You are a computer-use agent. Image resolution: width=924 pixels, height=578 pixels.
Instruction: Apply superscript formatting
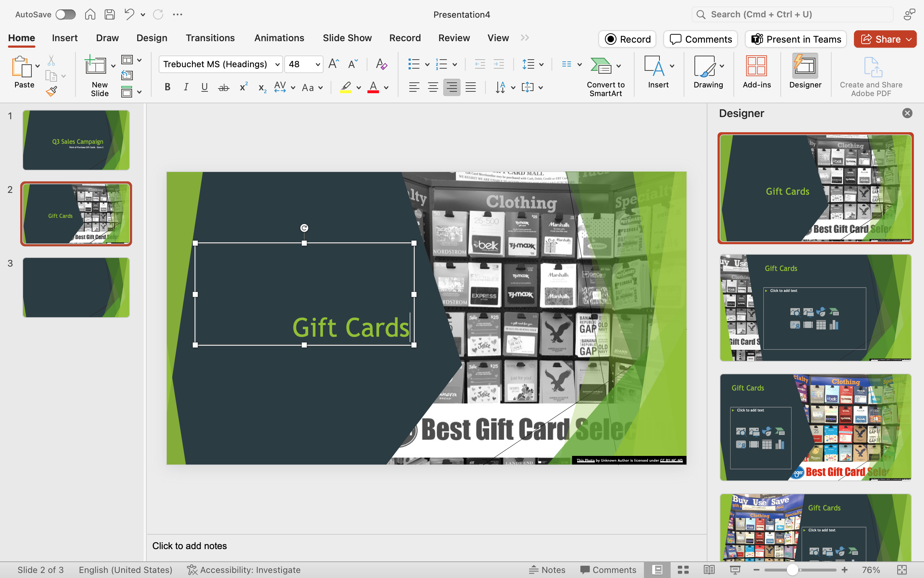point(244,87)
